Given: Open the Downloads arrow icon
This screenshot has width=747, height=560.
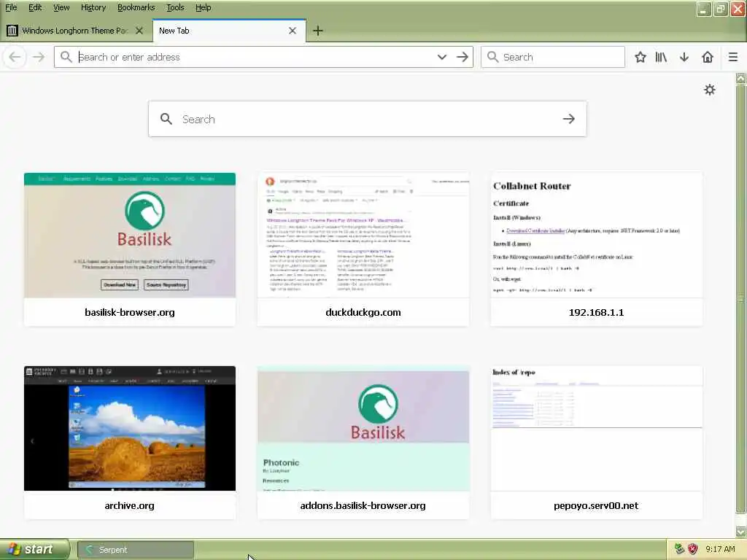Looking at the screenshot, I should click(684, 57).
